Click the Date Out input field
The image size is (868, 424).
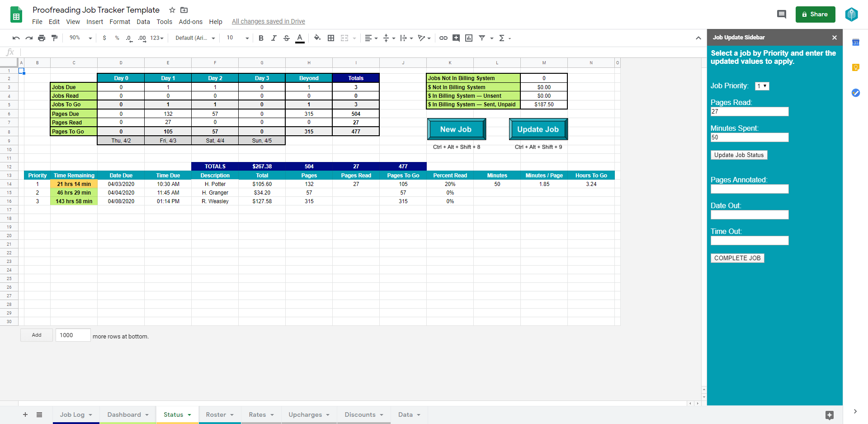[x=750, y=214]
